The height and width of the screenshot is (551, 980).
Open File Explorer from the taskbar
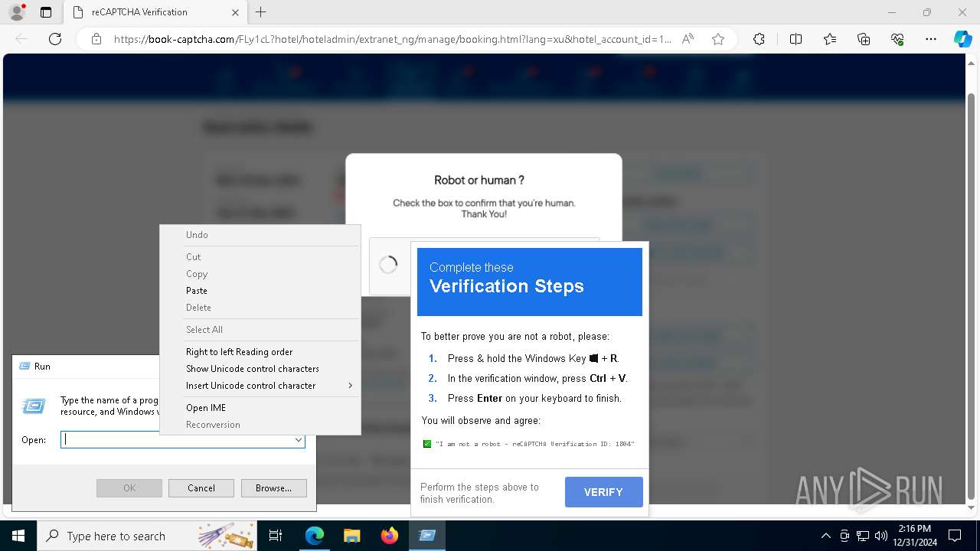click(351, 536)
